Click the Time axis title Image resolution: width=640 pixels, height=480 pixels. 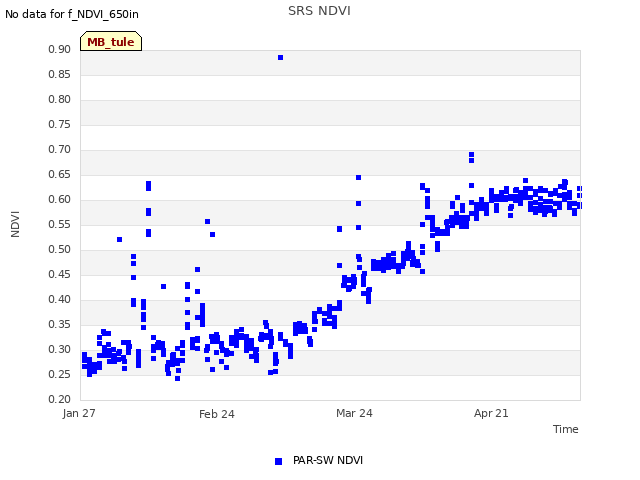pos(566,429)
